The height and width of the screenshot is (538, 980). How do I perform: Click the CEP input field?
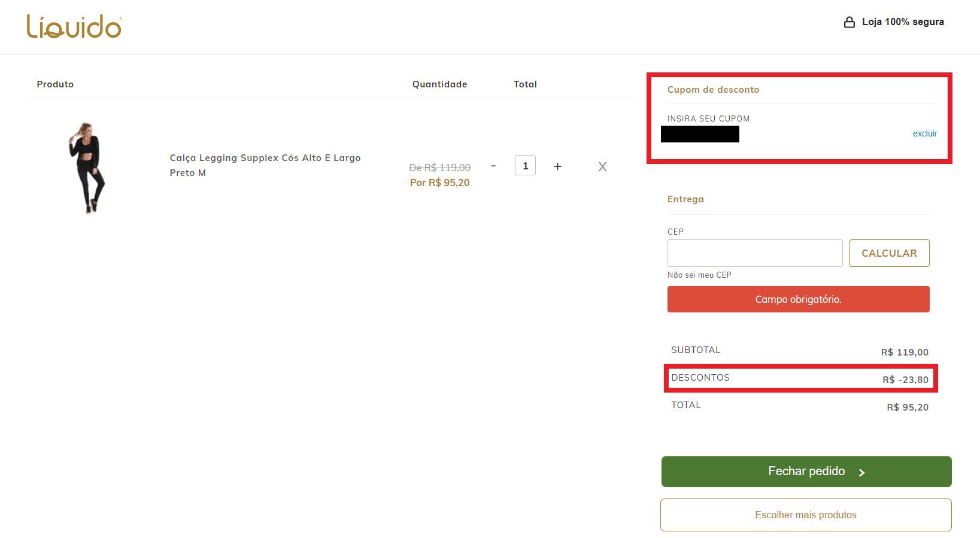tap(754, 253)
